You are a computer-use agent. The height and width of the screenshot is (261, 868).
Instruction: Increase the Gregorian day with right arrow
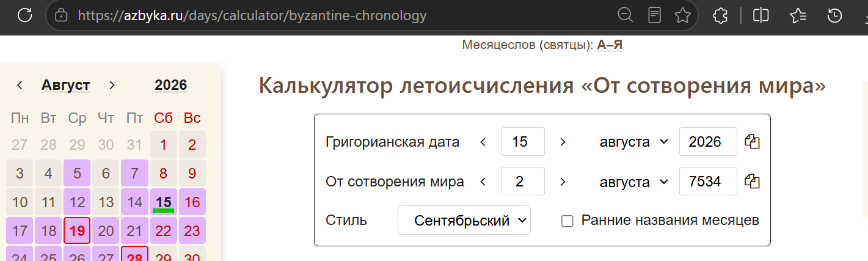(563, 142)
